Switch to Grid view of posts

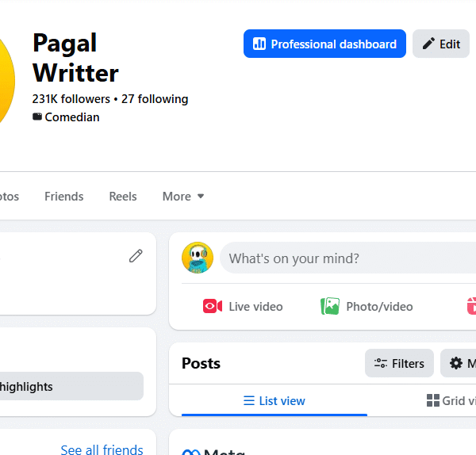coord(451,401)
